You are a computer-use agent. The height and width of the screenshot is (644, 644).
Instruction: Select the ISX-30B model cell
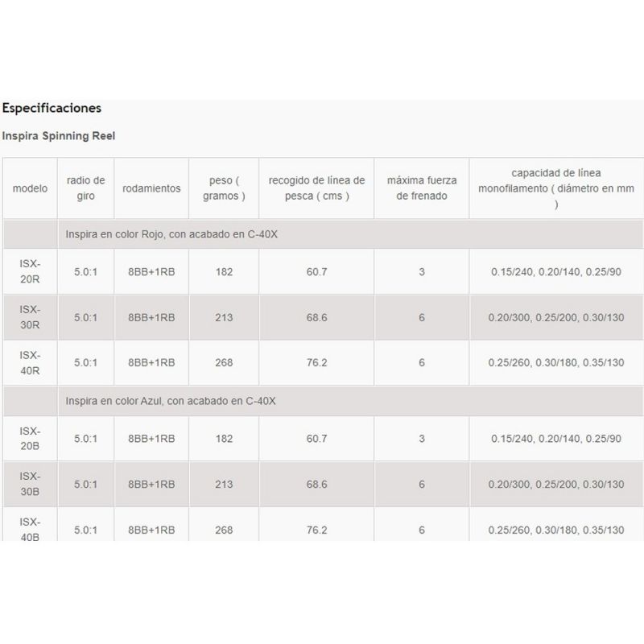(x=30, y=484)
